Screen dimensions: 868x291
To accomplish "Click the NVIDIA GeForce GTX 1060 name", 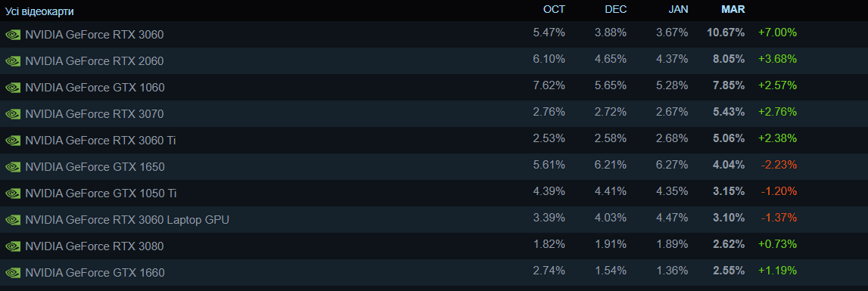I will click(95, 88).
